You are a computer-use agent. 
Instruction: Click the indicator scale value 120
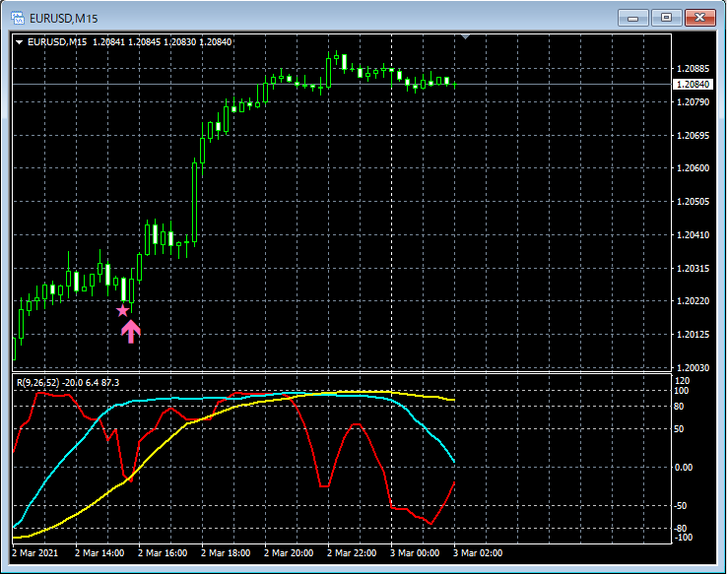point(683,381)
